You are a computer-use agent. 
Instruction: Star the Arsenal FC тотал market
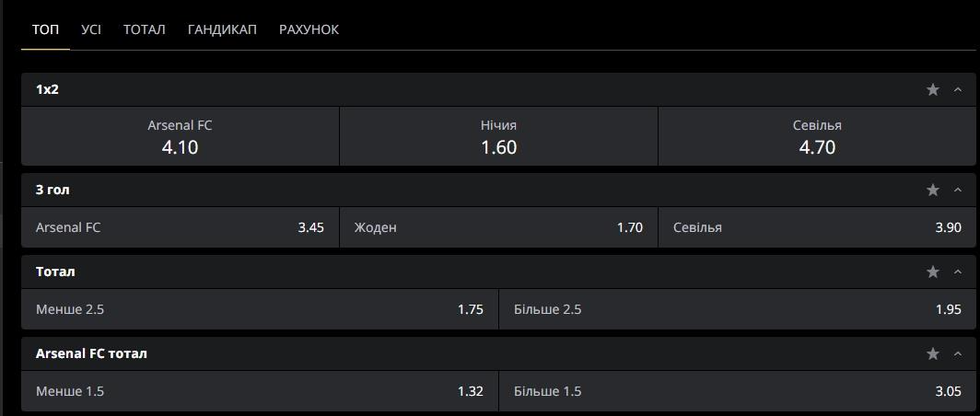point(933,353)
